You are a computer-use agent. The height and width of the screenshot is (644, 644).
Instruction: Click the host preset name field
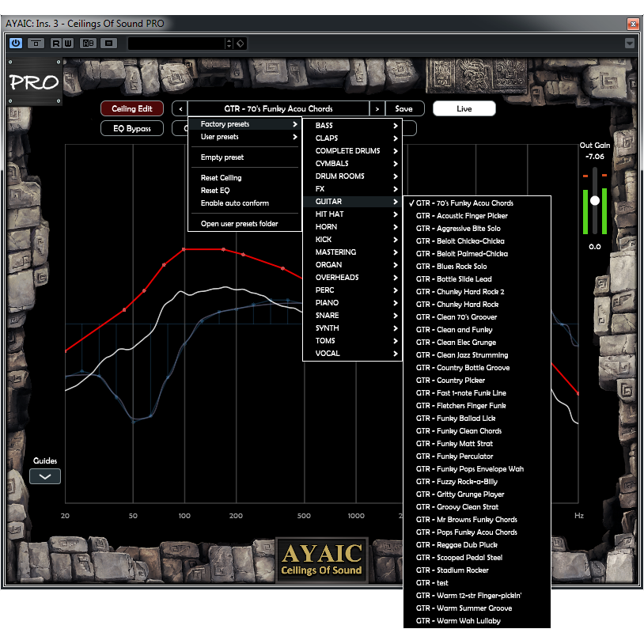click(x=180, y=44)
